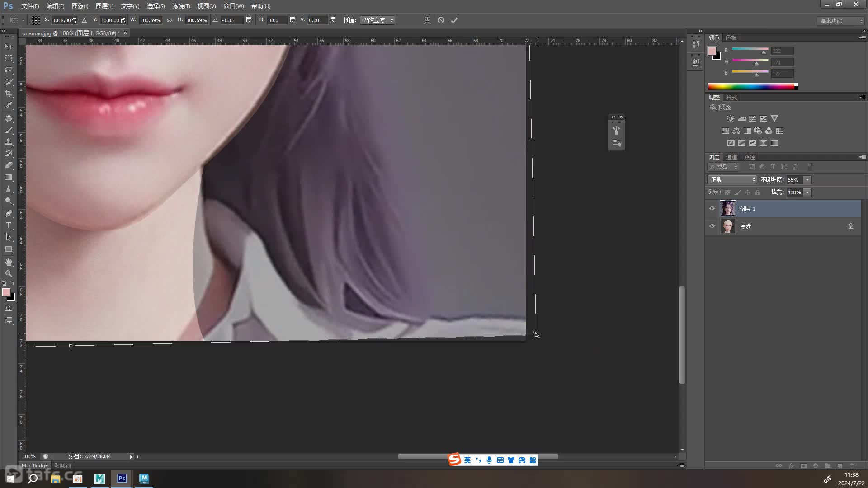
Task: Add Color Balance adjustment
Action: [736, 131]
